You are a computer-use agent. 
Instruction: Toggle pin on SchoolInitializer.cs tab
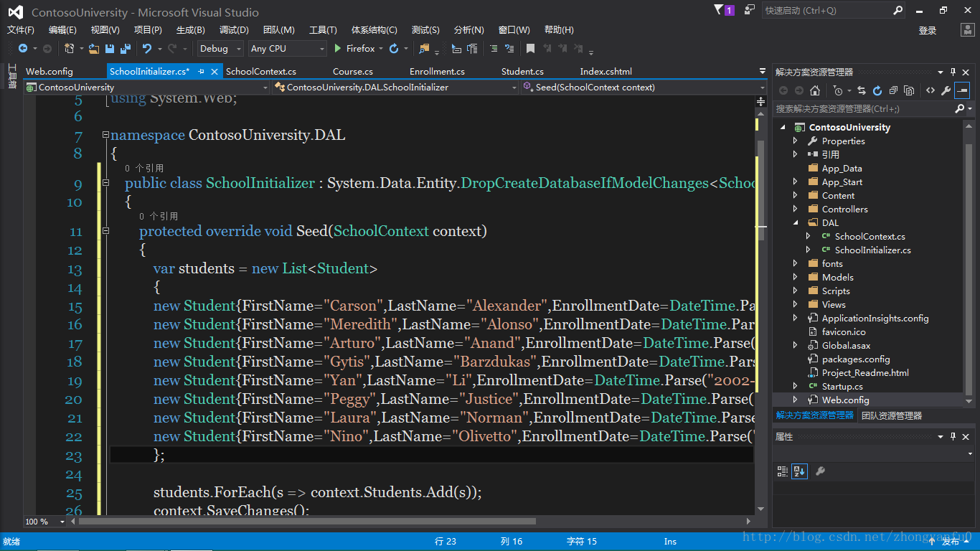click(202, 71)
